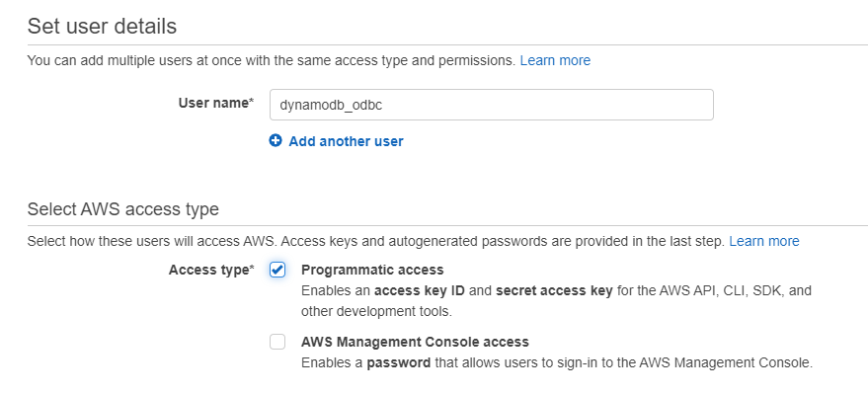
Task: Uncheck the Programmatic access checkbox
Action: 277,271
